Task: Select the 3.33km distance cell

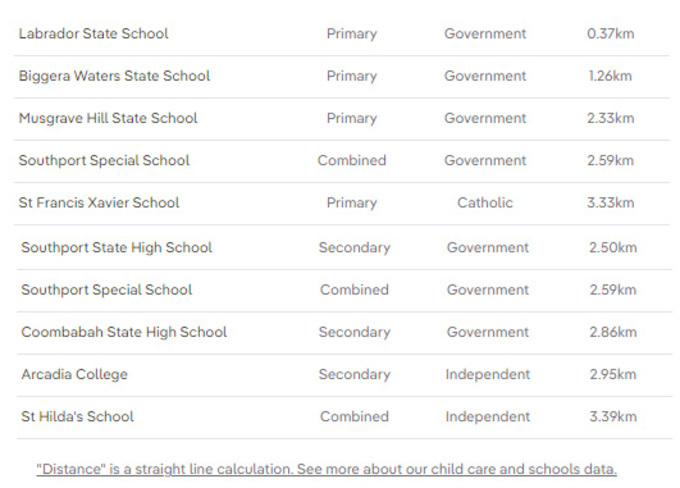Action: coord(610,202)
